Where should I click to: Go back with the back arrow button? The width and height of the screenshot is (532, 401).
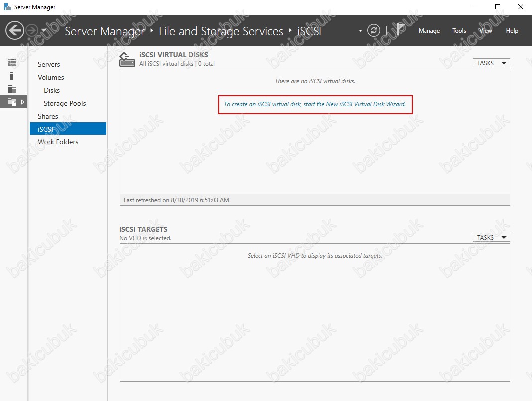[x=14, y=30]
